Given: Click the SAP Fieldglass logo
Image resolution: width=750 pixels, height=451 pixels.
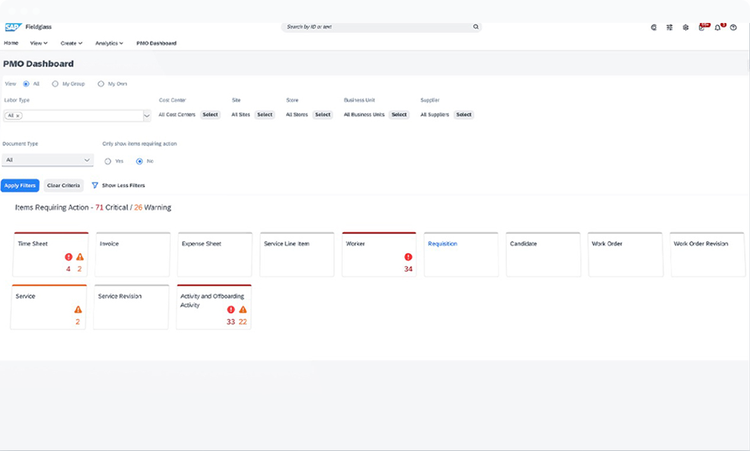Looking at the screenshot, I should tap(28, 27).
